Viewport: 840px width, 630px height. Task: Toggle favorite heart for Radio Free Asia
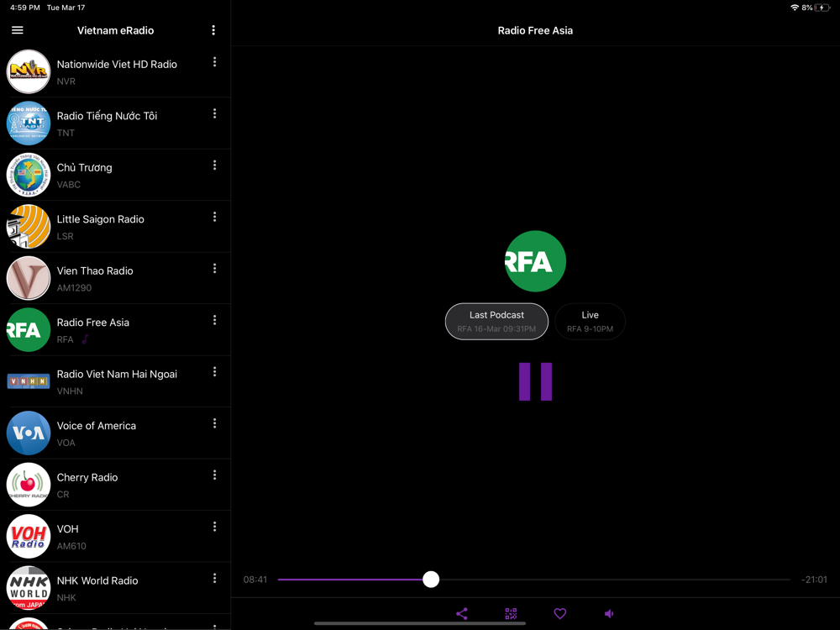[559, 613]
